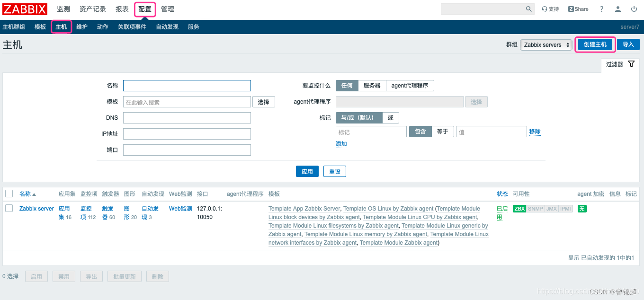
Task: Open the 监测 menu
Action: (63, 9)
